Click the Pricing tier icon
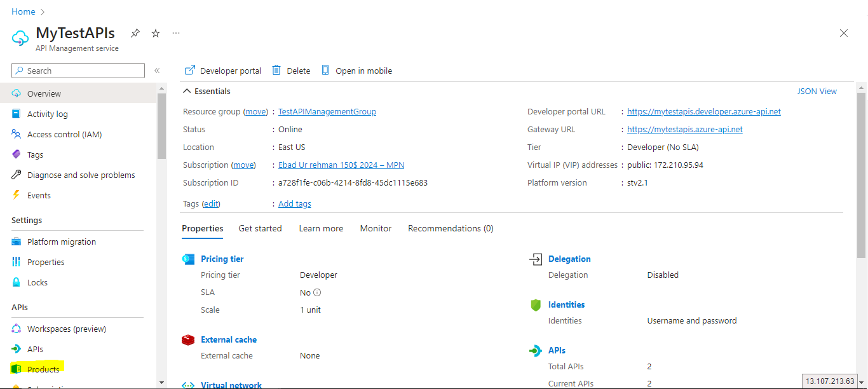Viewport: 868px width, 389px height. point(188,259)
